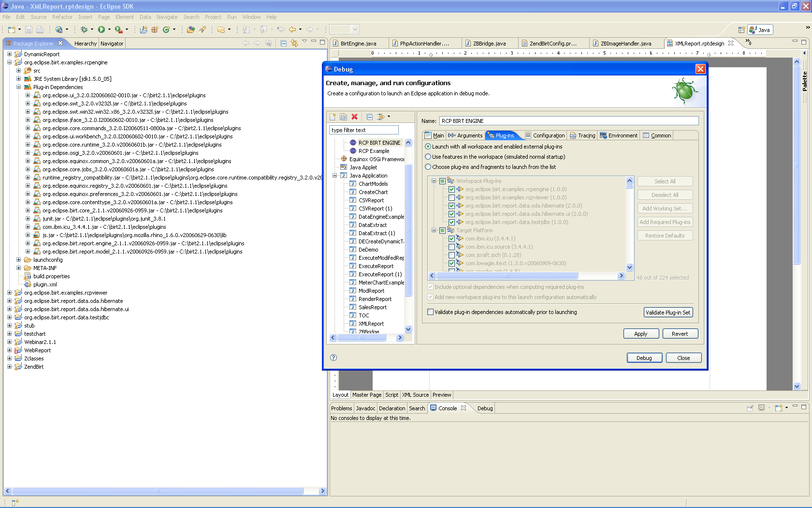812x508 pixels.
Task: Click the Close button in Debug dialog
Action: [683, 358]
